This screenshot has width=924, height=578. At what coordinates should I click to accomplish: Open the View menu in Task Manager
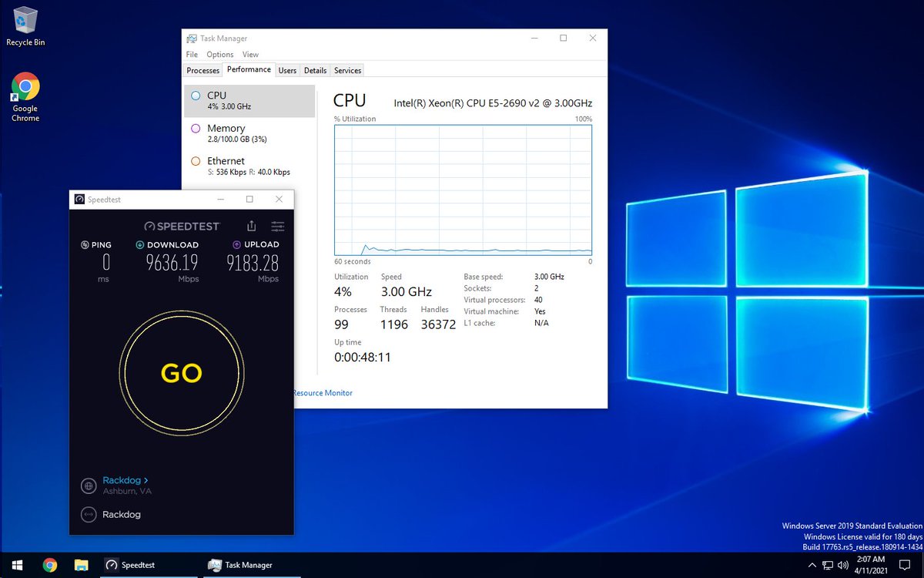point(250,55)
